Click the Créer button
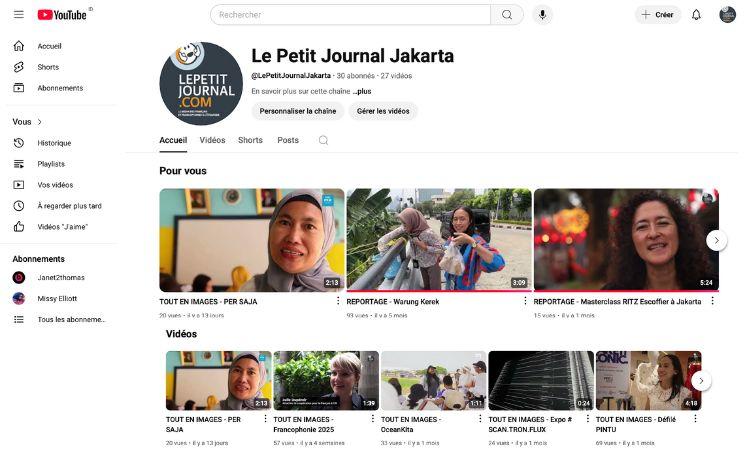This screenshot has height=465, width=745. 657,15
